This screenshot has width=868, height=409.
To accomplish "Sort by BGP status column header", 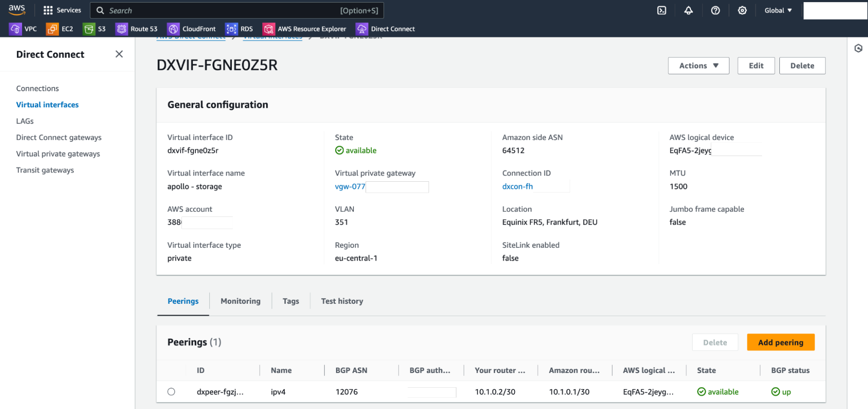I will coord(790,370).
